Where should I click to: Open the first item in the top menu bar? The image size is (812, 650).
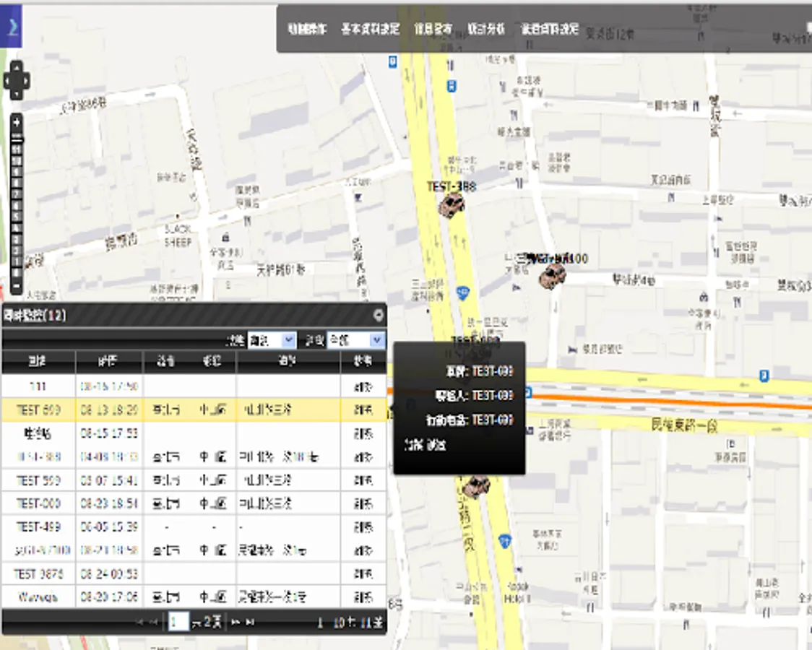click(307, 29)
